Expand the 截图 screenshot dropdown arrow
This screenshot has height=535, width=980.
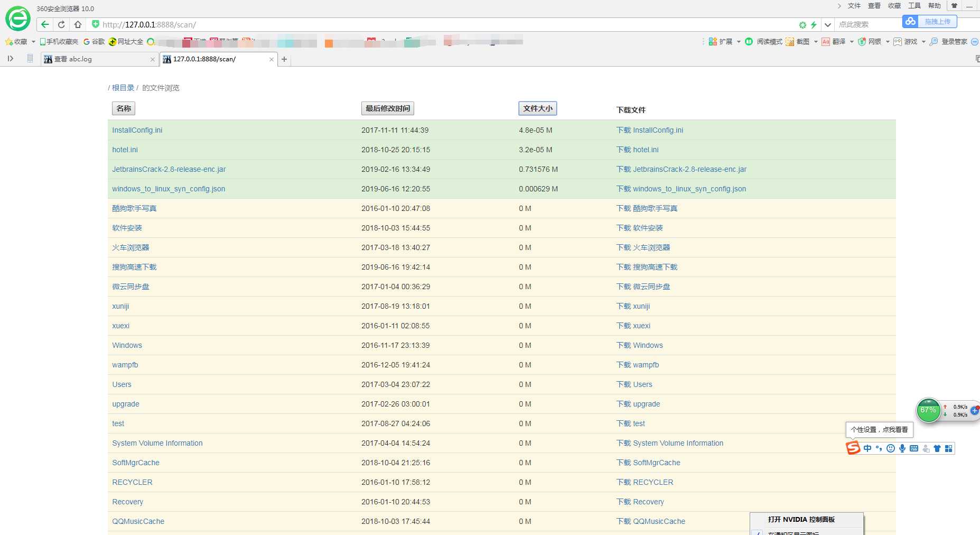click(x=816, y=42)
